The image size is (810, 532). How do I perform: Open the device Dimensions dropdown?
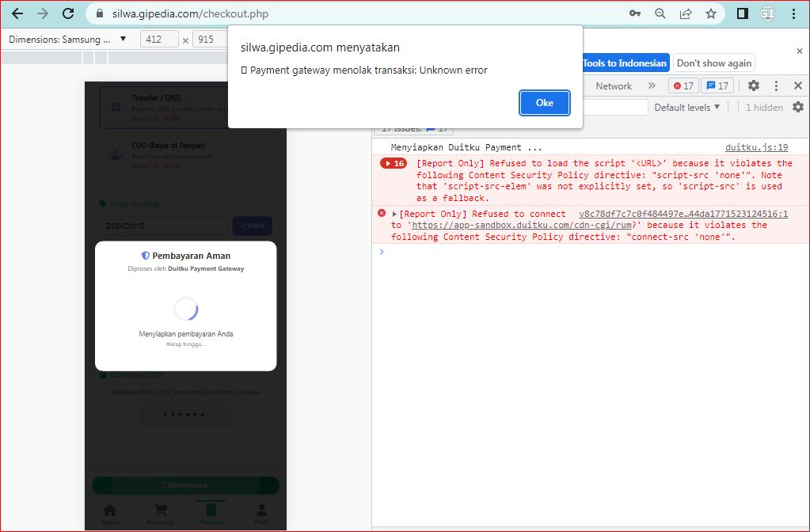coord(67,40)
